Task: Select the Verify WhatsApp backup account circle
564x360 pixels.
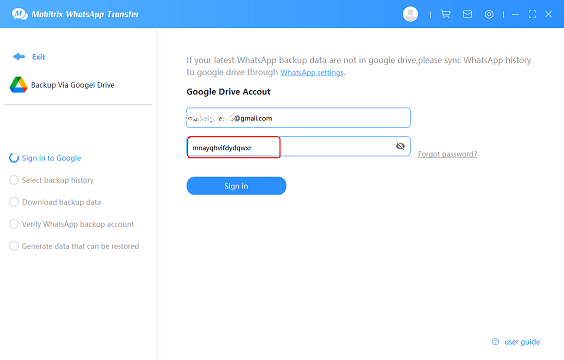Action: tap(14, 224)
